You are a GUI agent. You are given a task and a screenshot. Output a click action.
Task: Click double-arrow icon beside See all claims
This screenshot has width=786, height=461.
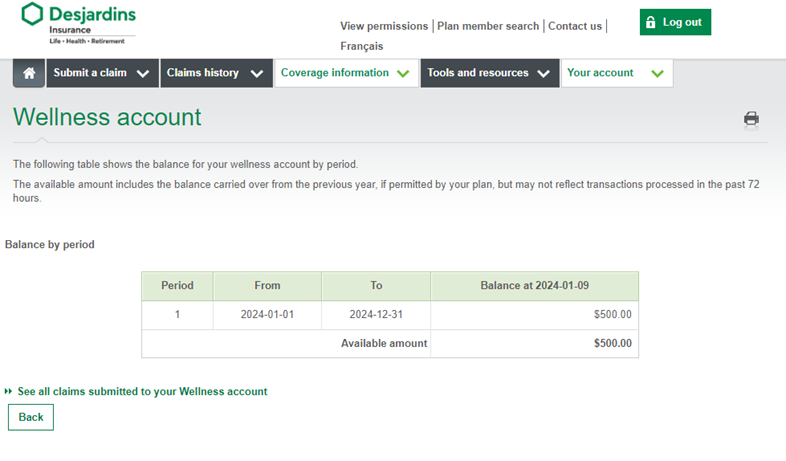(x=9, y=392)
